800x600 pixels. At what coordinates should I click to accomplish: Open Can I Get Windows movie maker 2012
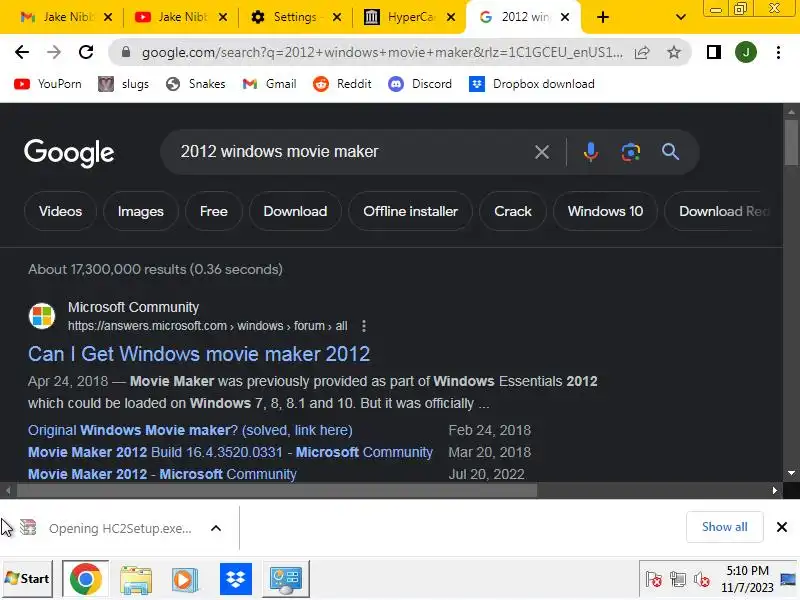click(x=199, y=354)
